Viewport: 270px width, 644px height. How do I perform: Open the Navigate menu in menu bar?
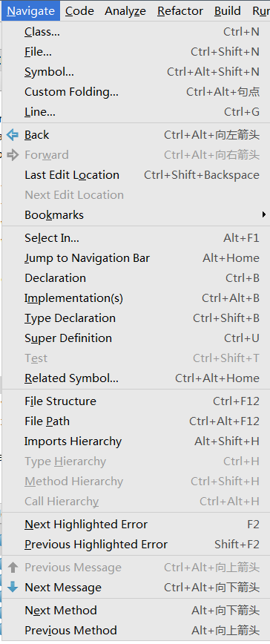point(30,10)
